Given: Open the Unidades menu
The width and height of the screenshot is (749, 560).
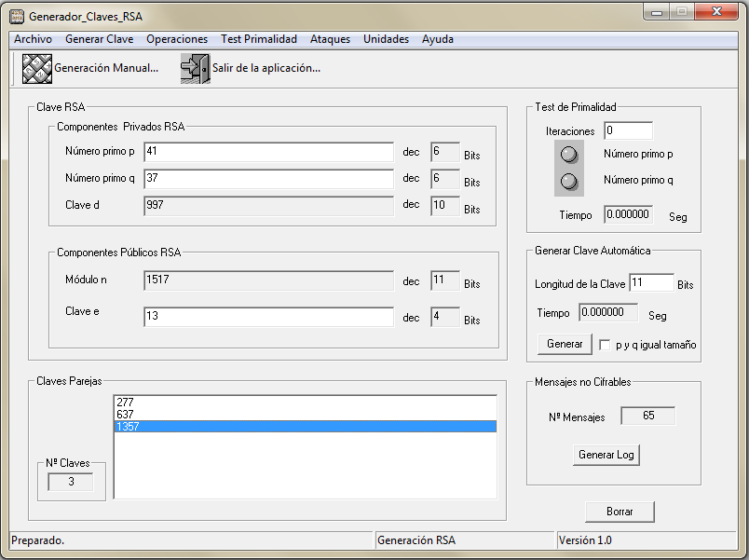Looking at the screenshot, I should (386, 39).
